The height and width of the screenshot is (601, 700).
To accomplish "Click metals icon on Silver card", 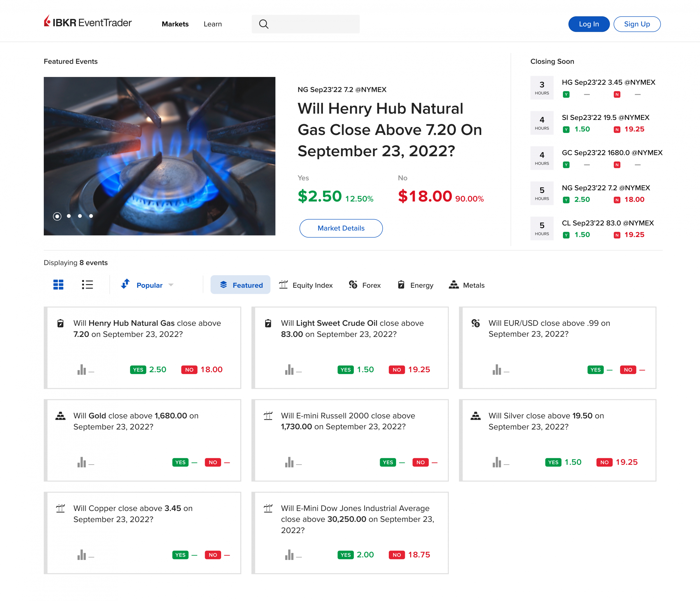I will pyautogui.click(x=476, y=416).
